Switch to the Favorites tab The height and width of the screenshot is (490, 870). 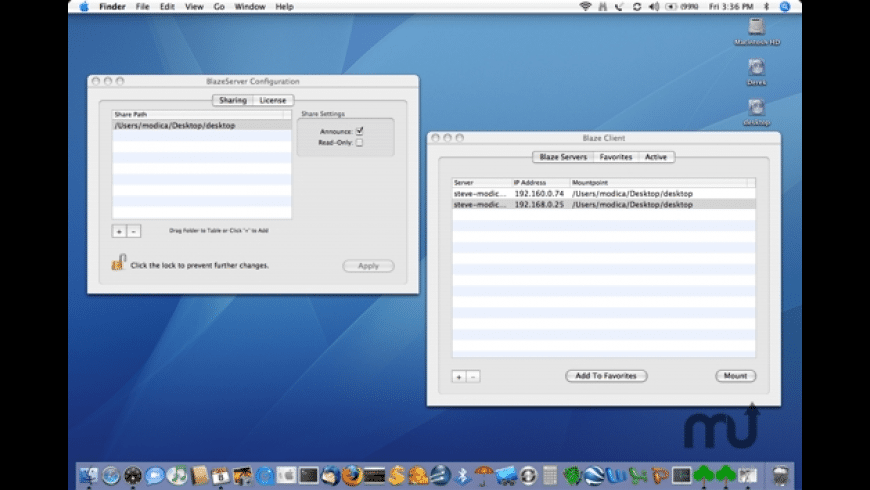coord(616,157)
